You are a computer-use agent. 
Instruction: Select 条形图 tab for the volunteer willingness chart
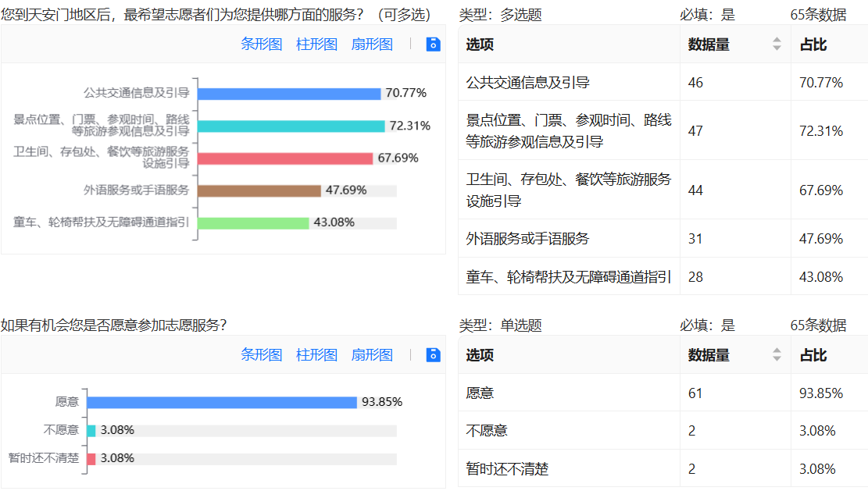click(x=261, y=355)
